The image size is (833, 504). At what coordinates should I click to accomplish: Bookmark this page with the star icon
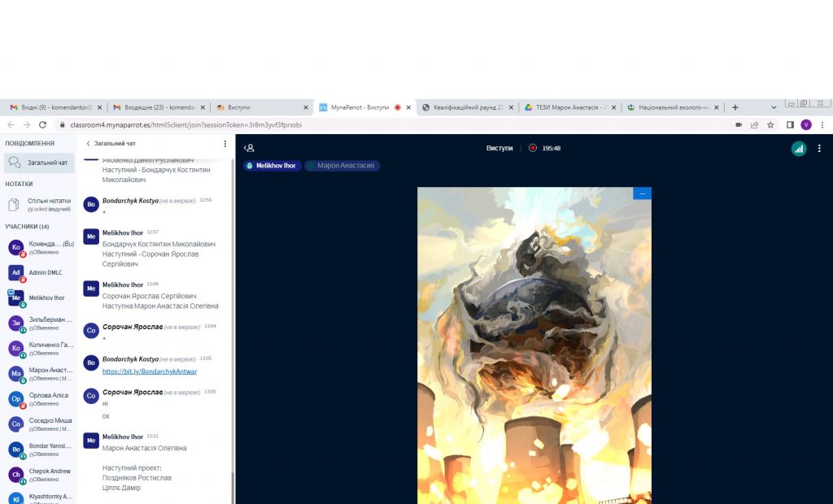click(770, 125)
